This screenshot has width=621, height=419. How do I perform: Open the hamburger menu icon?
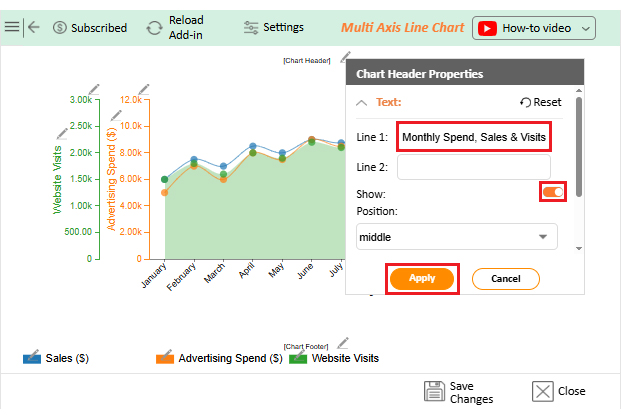click(12, 27)
